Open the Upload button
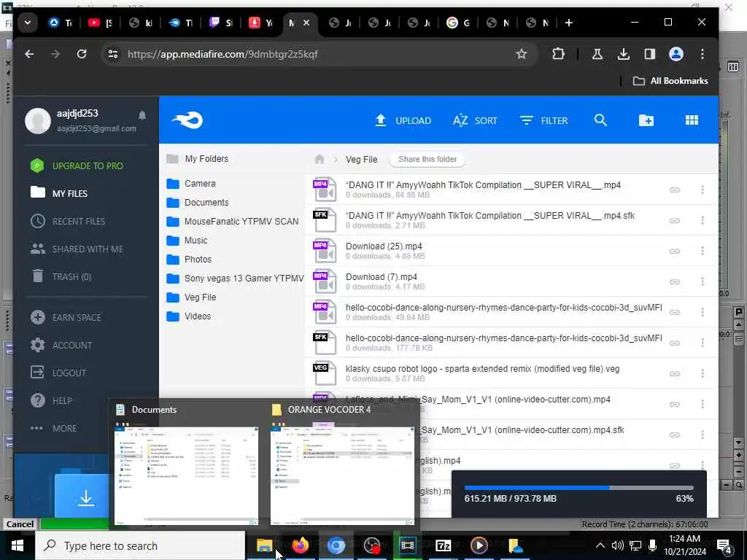 click(x=403, y=120)
